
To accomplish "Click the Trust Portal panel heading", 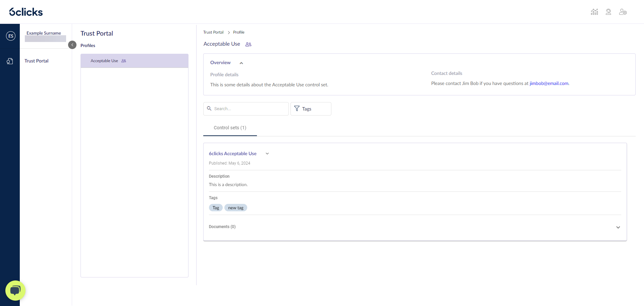I will pos(97,33).
